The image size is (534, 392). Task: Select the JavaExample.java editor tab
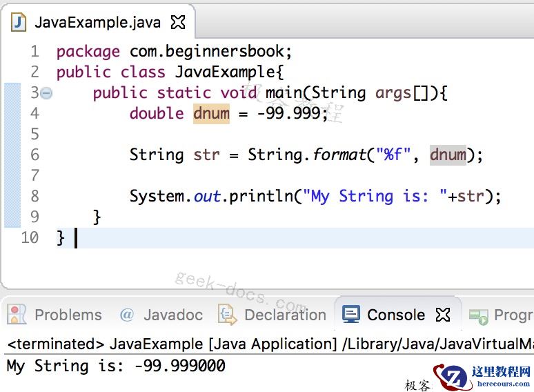point(98,23)
